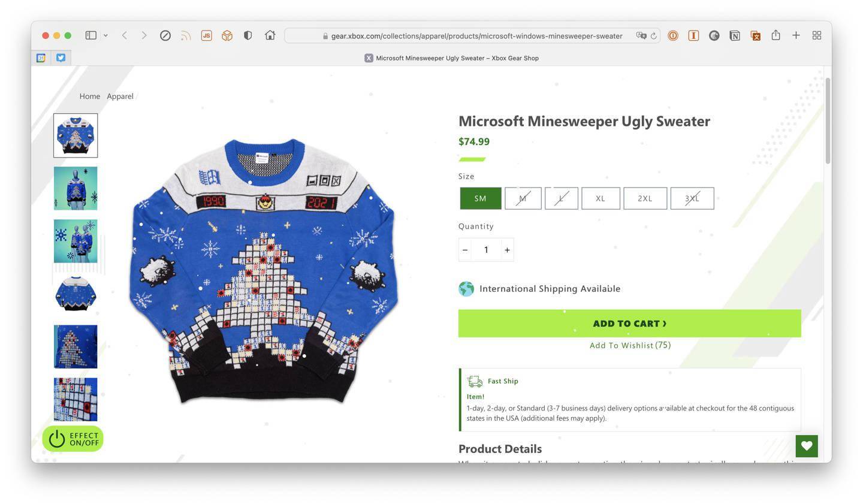Show the tab overview grid icon
The width and height of the screenshot is (863, 504).
click(x=816, y=35)
